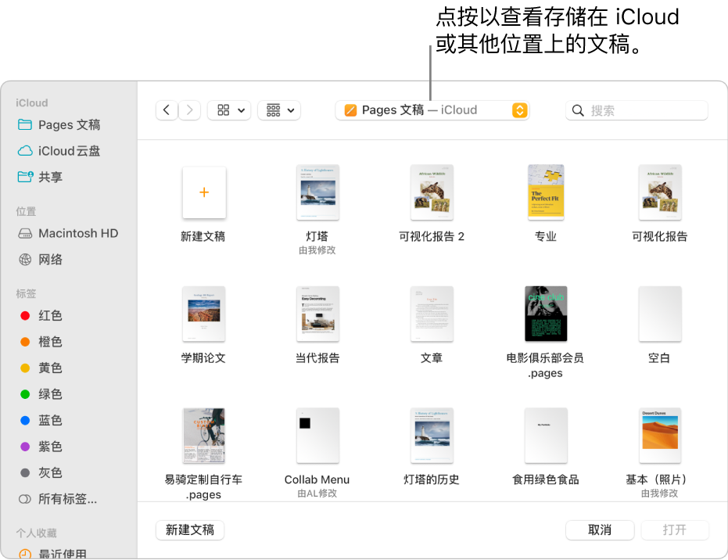Click the 取消 cancel button
This screenshot has height=560, width=728.
[x=600, y=529]
